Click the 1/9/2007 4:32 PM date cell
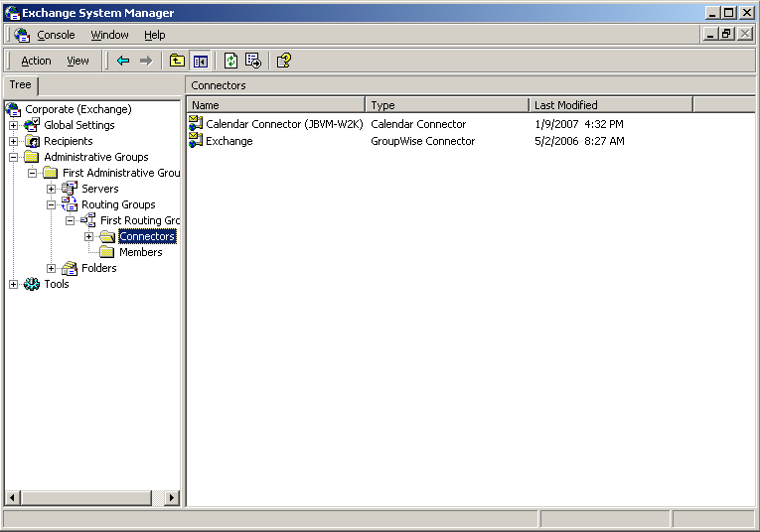This screenshot has height=532, width=760. 579,124
